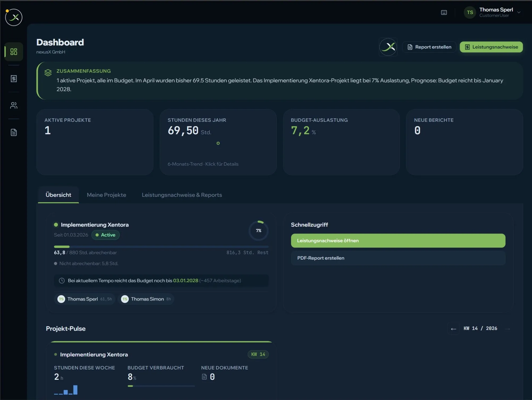This screenshot has width=532, height=400.
Task: Click the Seit 01.03.2026 date text
Action: tap(71, 235)
